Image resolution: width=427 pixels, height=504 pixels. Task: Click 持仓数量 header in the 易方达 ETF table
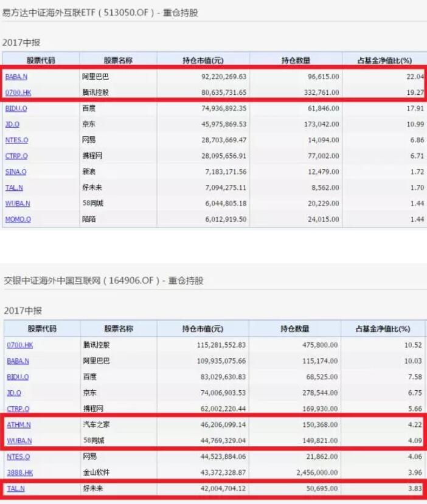[x=296, y=60]
